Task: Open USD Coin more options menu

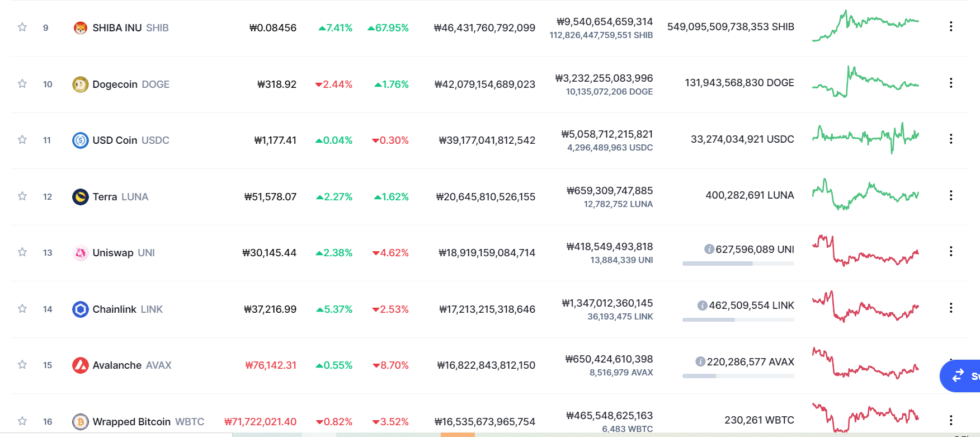Action: pos(951,139)
